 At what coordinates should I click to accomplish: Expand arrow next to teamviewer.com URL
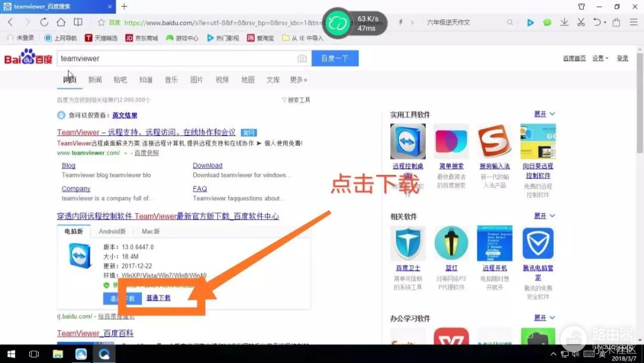point(125,153)
